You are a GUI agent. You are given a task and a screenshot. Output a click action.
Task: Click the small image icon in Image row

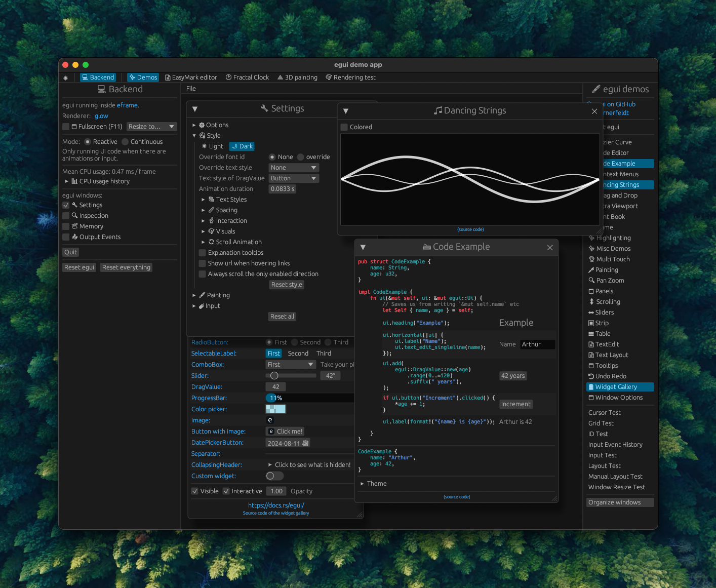point(270,420)
